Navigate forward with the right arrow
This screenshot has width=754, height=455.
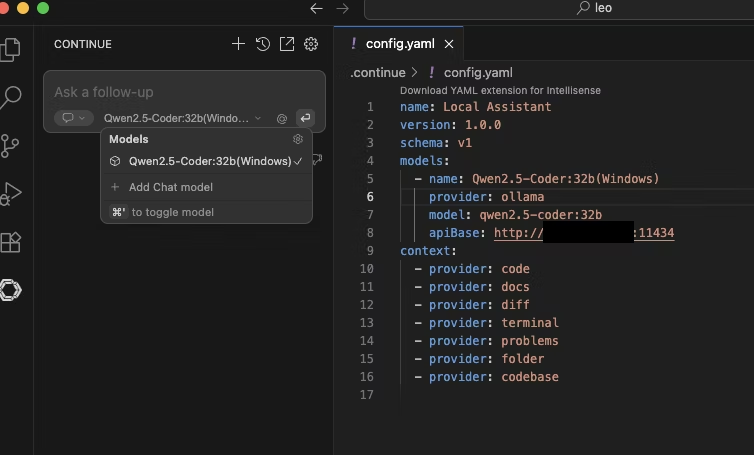(x=342, y=8)
